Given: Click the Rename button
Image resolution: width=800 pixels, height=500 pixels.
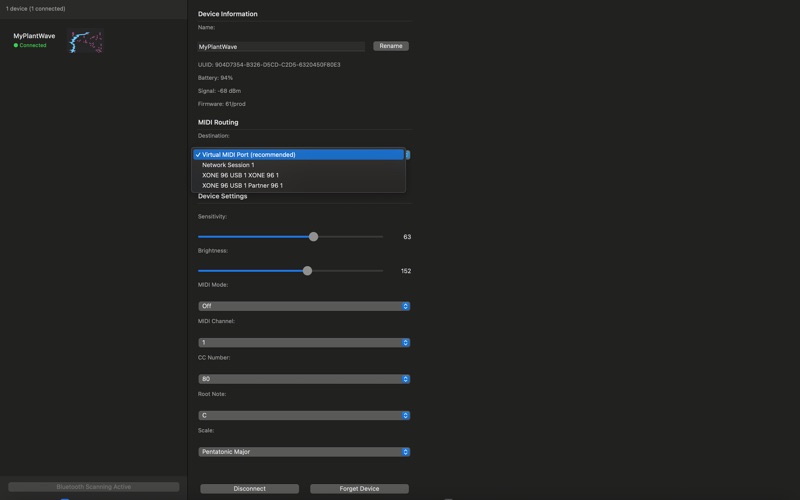Looking at the screenshot, I should coord(391,46).
